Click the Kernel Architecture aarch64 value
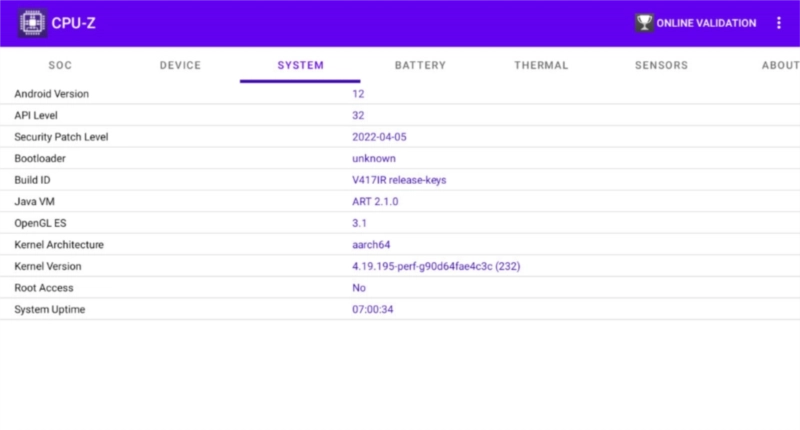This screenshot has width=800, height=430. point(372,245)
